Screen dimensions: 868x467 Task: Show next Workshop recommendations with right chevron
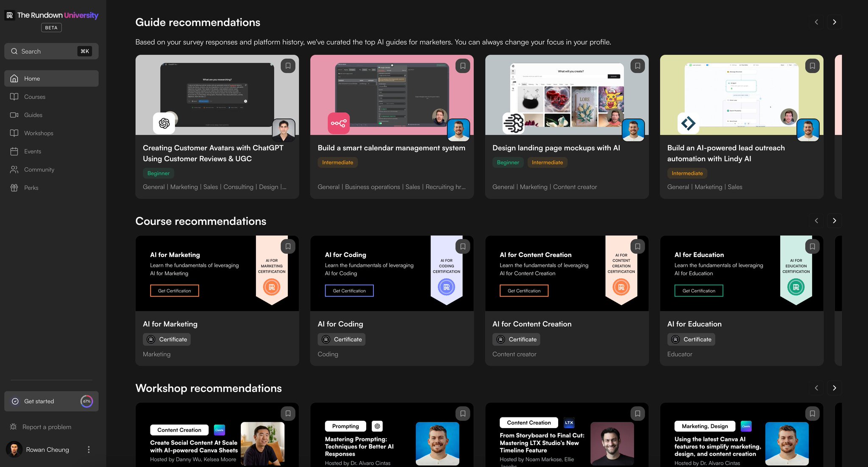(x=835, y=388)
